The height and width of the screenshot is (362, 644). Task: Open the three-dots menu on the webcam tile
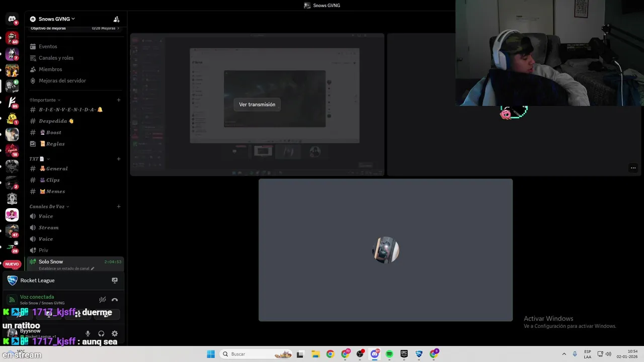point(633,168)
